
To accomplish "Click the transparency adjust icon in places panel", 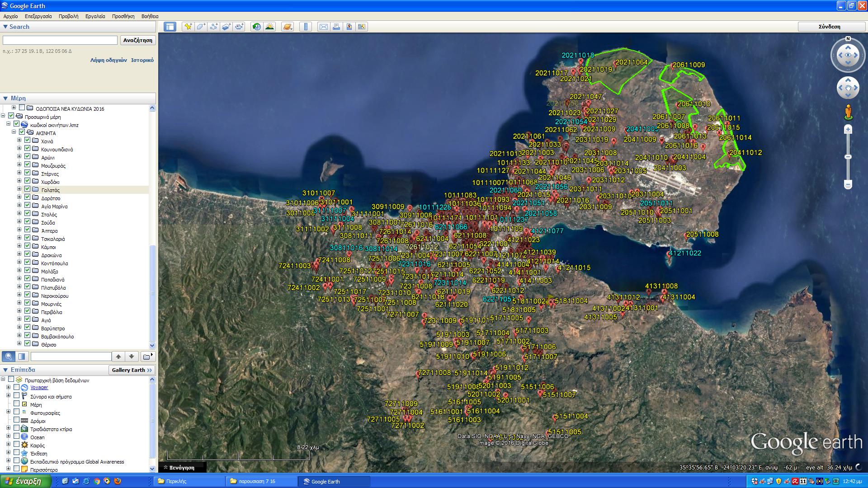I will 22,357.
